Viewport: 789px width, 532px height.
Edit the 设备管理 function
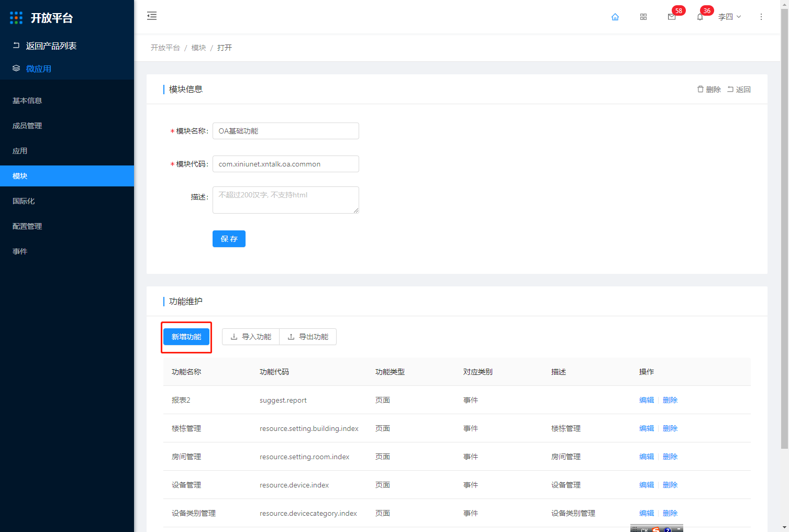pos(647,485)
